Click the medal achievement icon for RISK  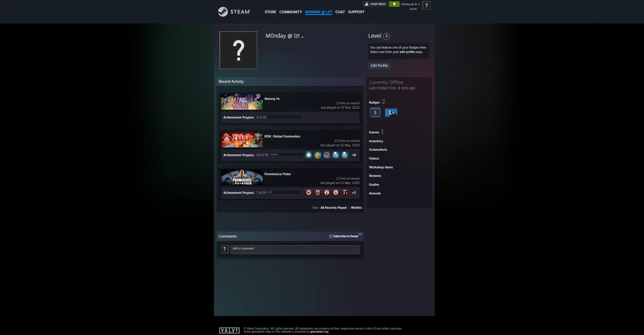[309, 155]
